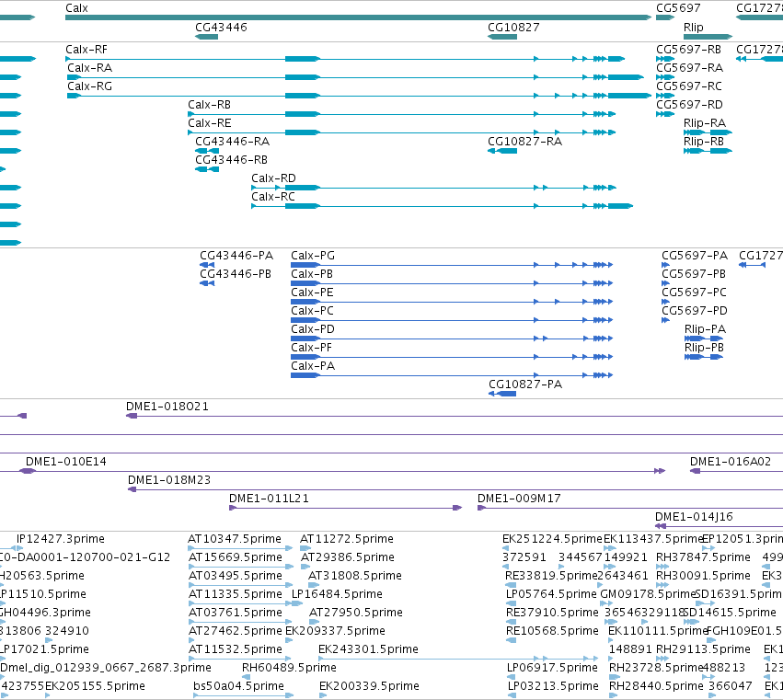Click clone DME1-009M17
The height and width of the screenshot is (700, 783).
pos(519,499)
